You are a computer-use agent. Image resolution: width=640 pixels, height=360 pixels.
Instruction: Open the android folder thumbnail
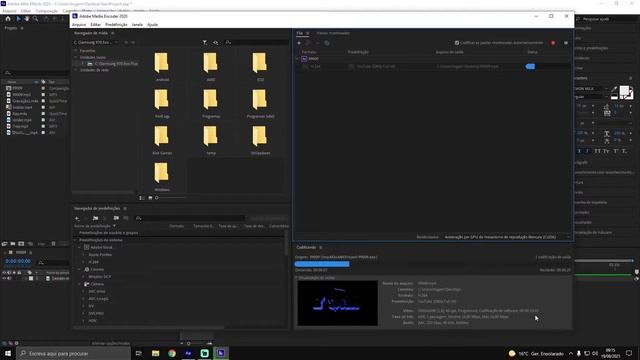pos(162,64)
